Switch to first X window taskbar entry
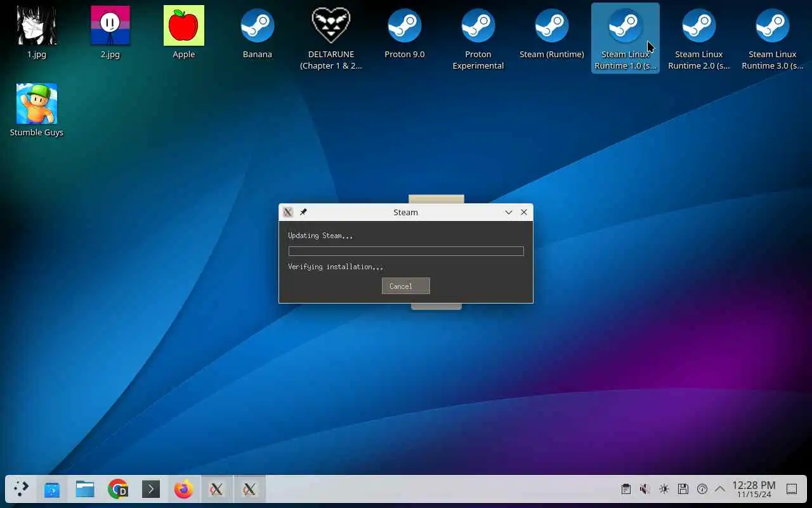Viewport: 812px width, 508px height. 217,489
